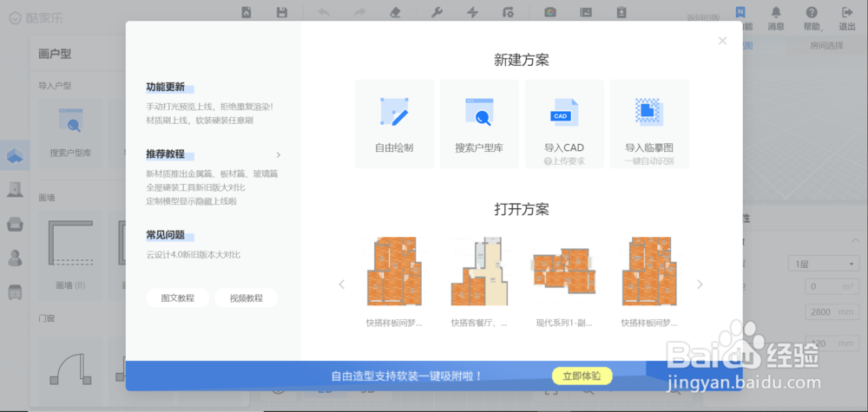
Task: Show previous plans with left arrow
Action: [341, 284]
